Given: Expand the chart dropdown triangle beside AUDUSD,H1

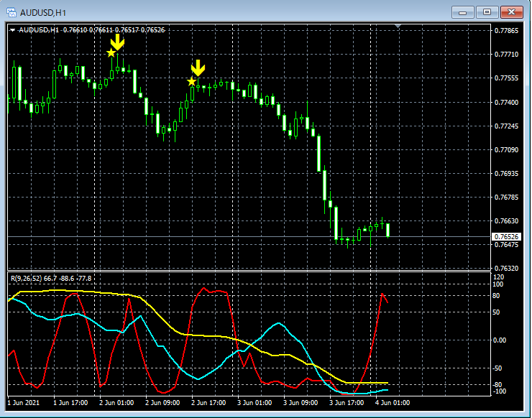Looking at the screenshot, I should coord(12,30).
